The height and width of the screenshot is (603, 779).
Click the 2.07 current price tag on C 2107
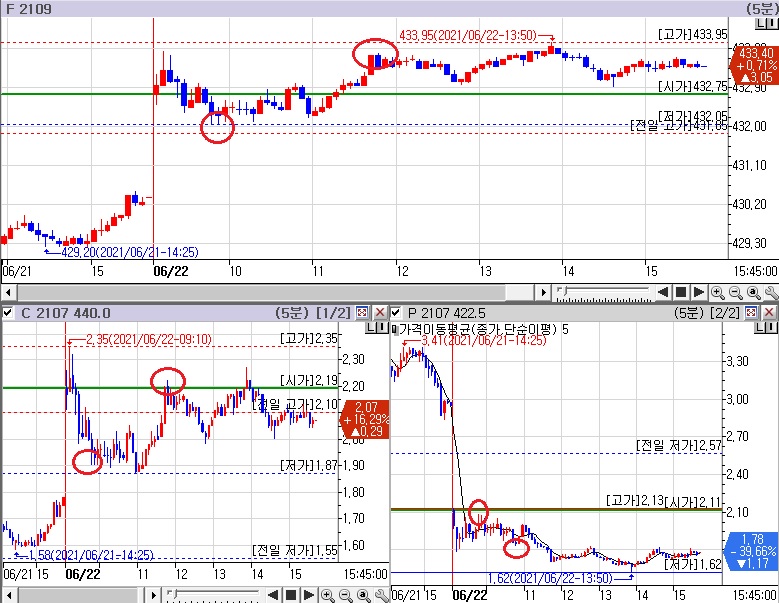click(366, 419)
